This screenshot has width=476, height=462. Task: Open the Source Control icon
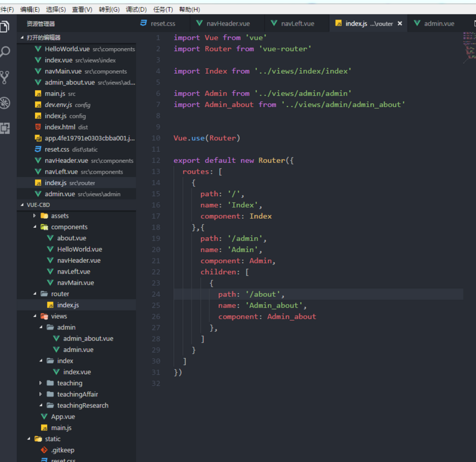click(x=5, y=77)
